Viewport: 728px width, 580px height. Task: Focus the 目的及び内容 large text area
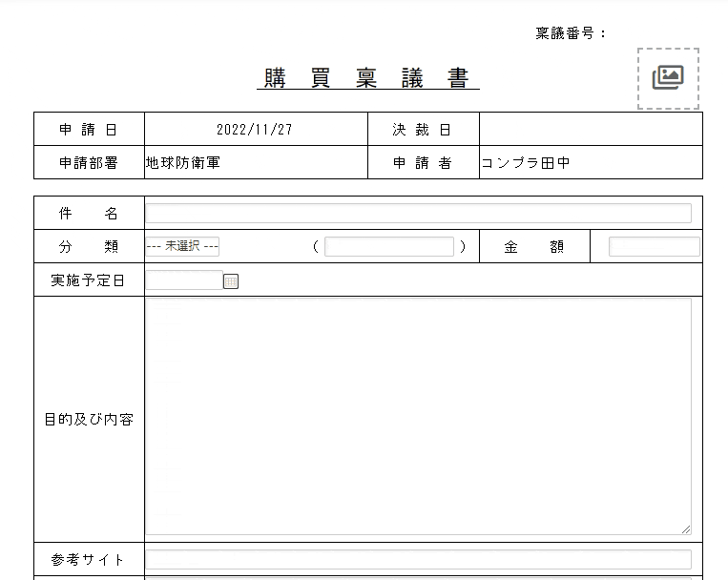[x=418, y=417]
